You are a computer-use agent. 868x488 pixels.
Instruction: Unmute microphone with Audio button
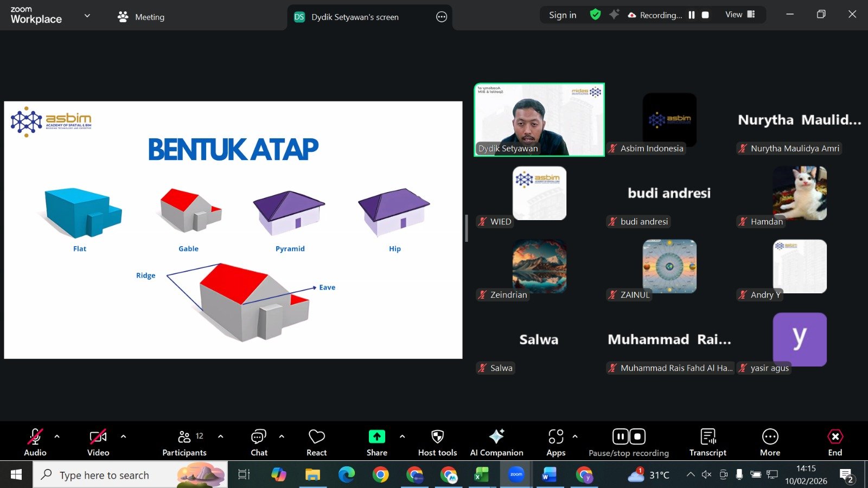35,442
